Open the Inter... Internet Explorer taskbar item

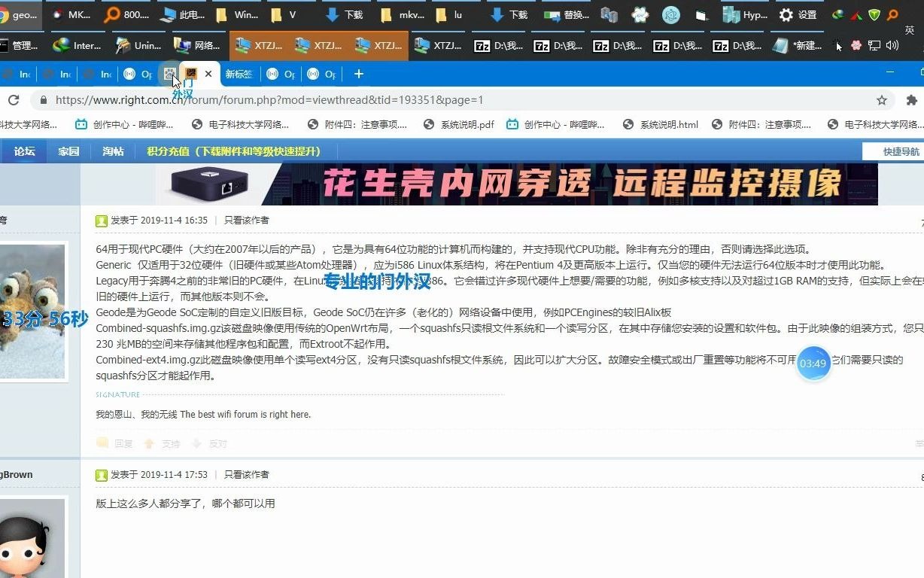pos(77,45)
